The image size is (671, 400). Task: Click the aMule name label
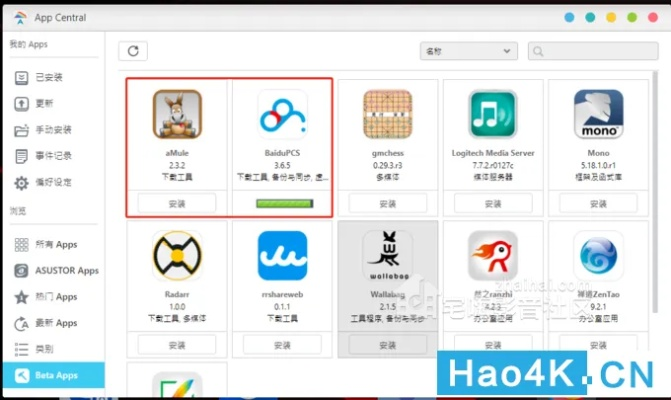tap(177, 153)
